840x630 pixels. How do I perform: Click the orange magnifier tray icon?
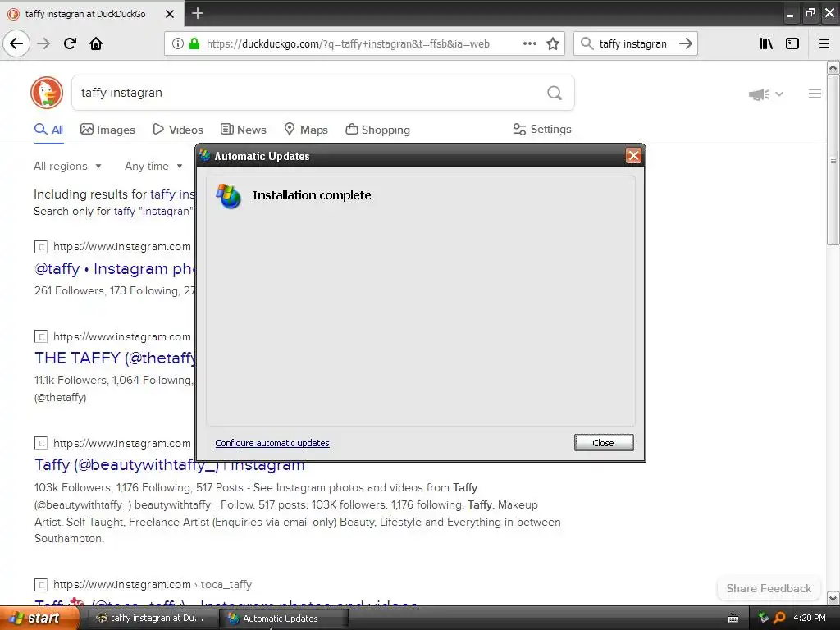click(780, 618)
